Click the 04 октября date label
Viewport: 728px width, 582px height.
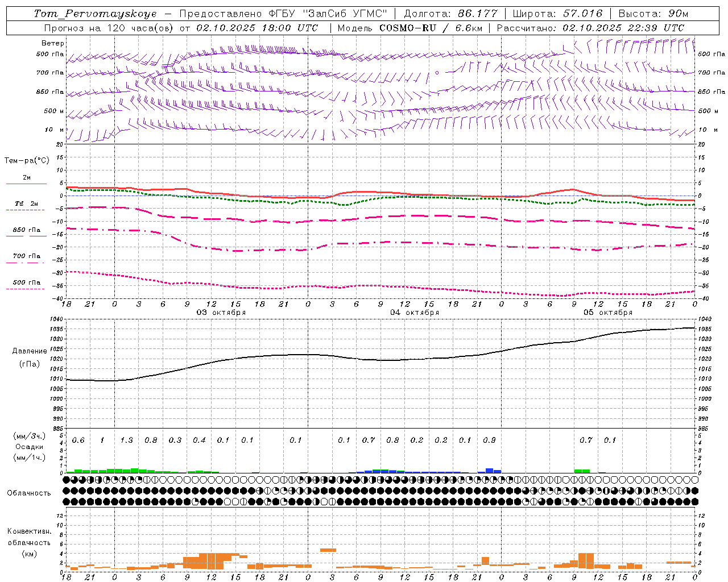point(415,313)
